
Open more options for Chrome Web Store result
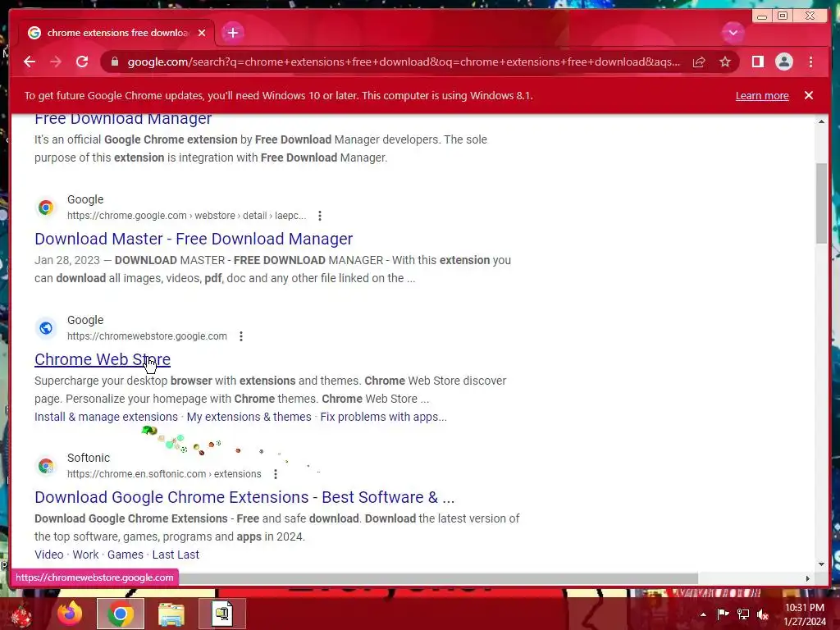pyautogui.click(x=241, y=336)
